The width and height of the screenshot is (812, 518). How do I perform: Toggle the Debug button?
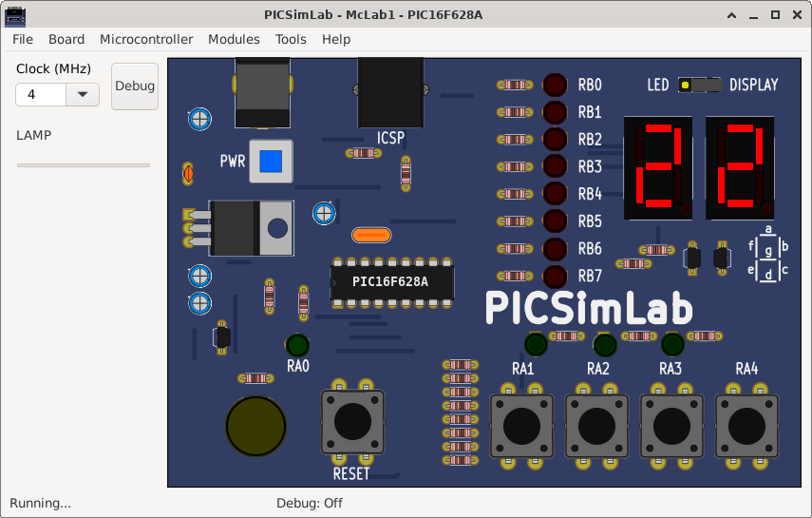click(135, 86)
